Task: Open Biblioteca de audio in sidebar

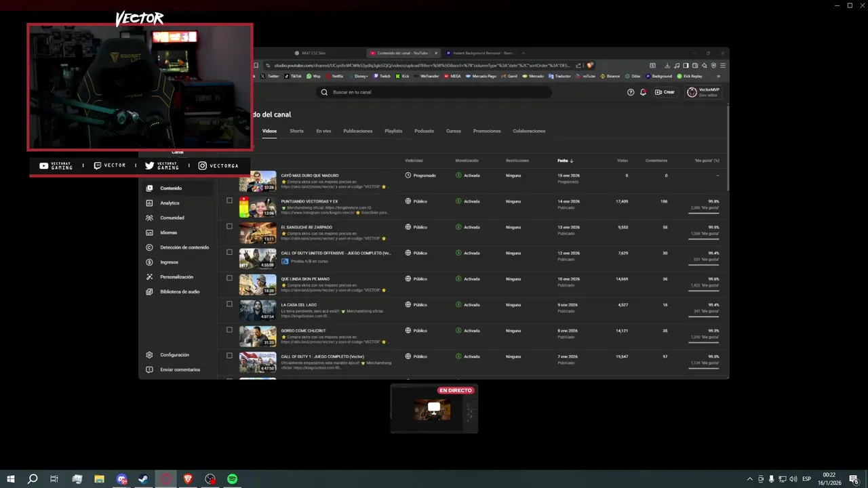Action: tap(178, 291)
